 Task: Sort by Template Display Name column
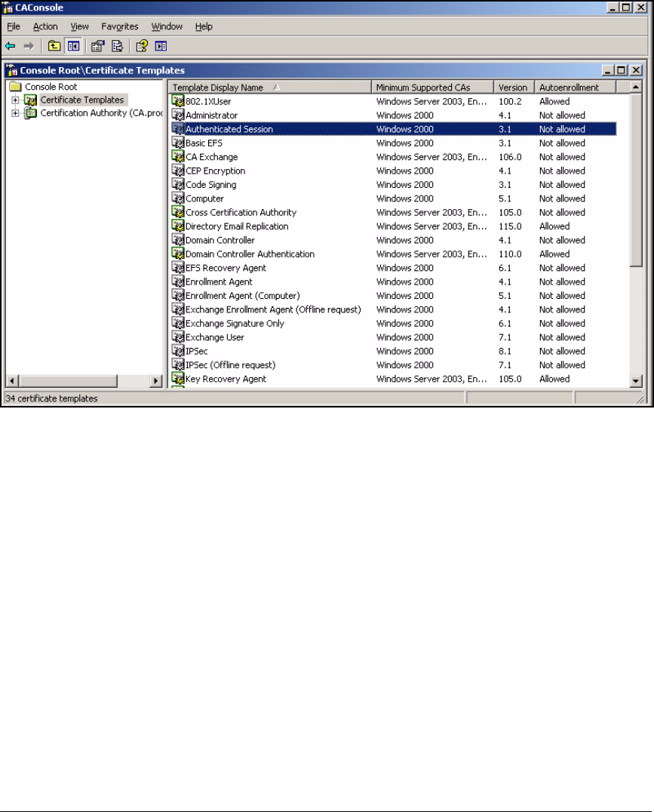(270, 87)
